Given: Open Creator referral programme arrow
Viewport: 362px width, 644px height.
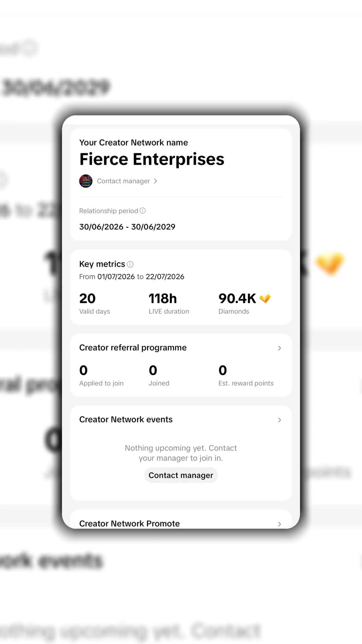Looking at the screenshot, I should [280, 348].
